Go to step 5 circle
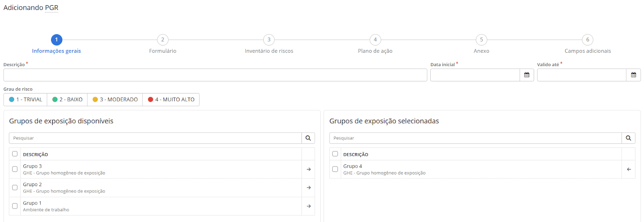644x222 pixels. click(481, 39)
